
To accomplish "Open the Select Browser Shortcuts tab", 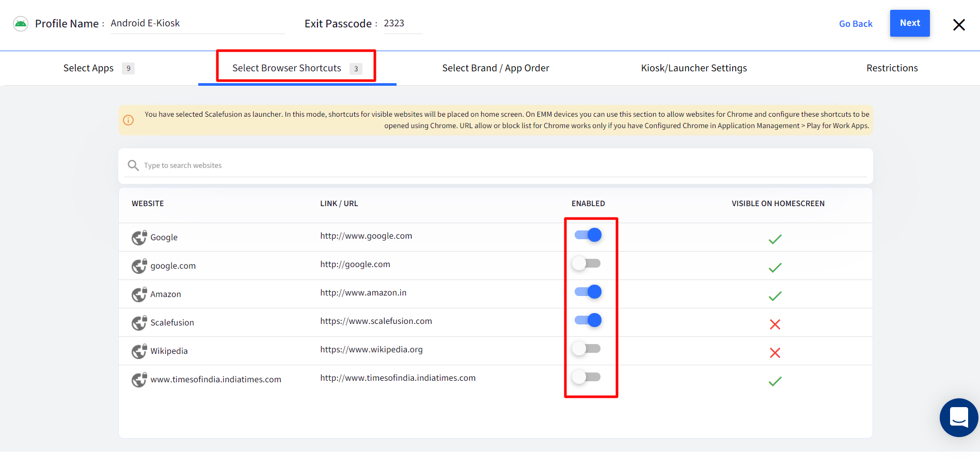I will tap(297, 68).
